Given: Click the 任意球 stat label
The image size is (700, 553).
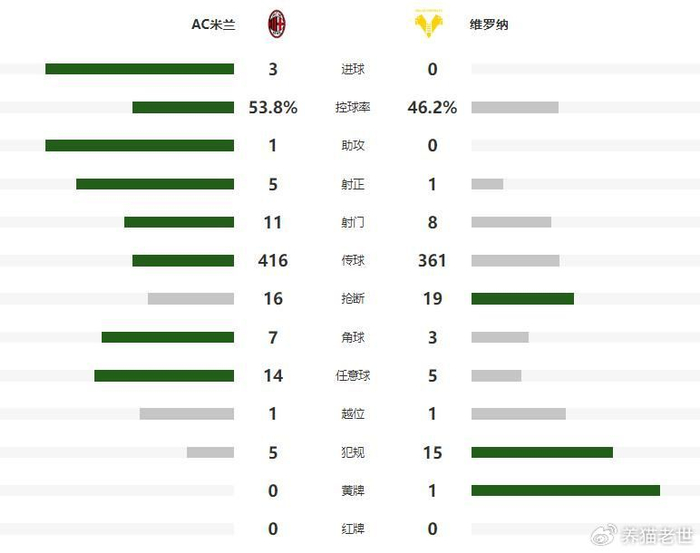Looking at the screenshot, I should pyautogui.click(x=352, y=376).
